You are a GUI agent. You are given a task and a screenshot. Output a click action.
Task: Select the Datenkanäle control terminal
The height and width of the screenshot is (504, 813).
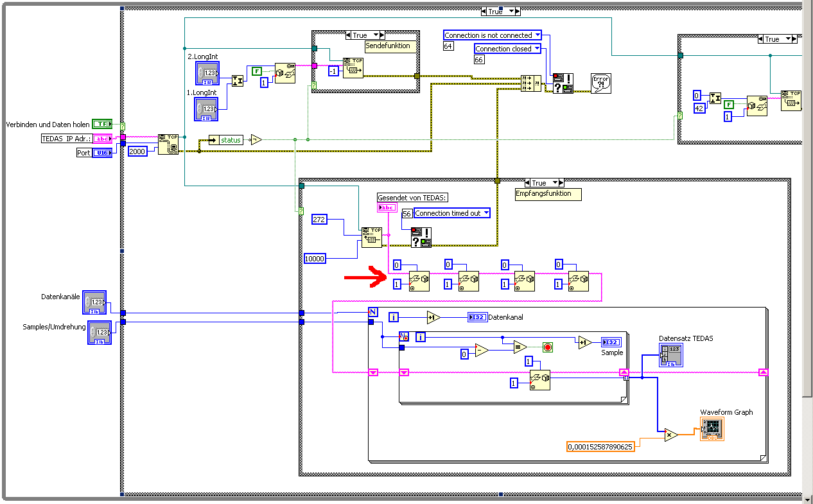pos(95,302)
